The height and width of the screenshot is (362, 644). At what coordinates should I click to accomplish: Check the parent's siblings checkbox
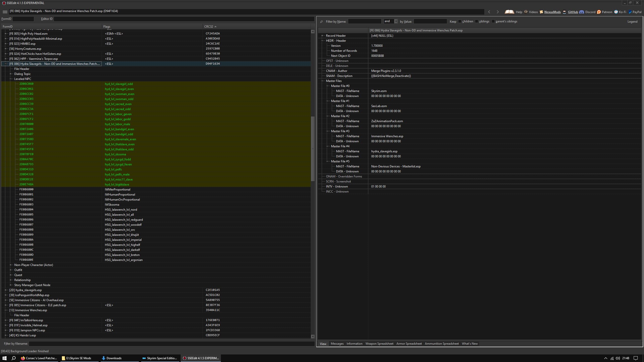point(493,21)
